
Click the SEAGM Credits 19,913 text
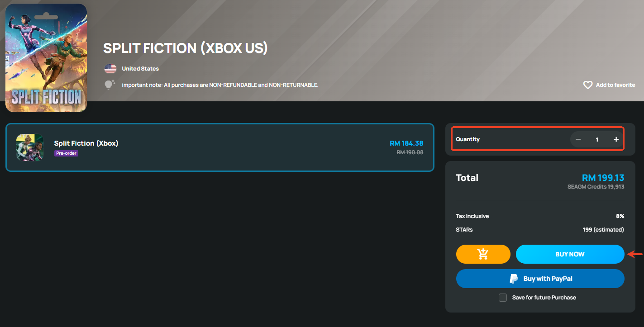pos(596,186)
